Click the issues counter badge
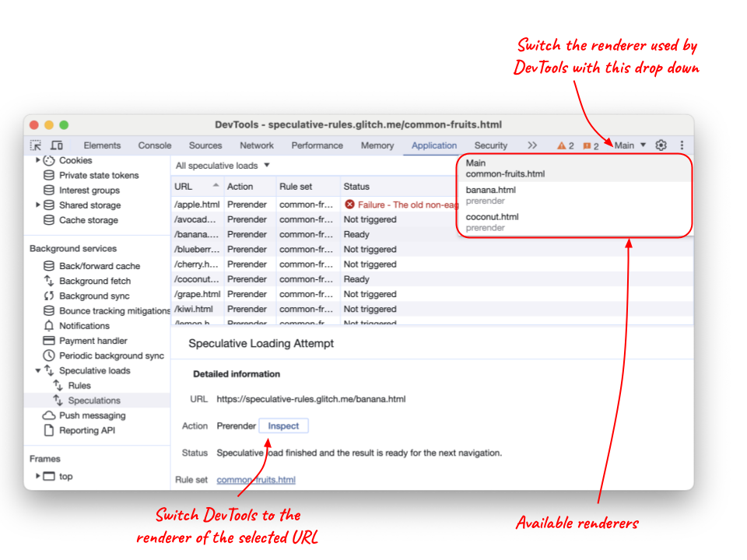This screenshot has width=747, height=560. point(592,145)
